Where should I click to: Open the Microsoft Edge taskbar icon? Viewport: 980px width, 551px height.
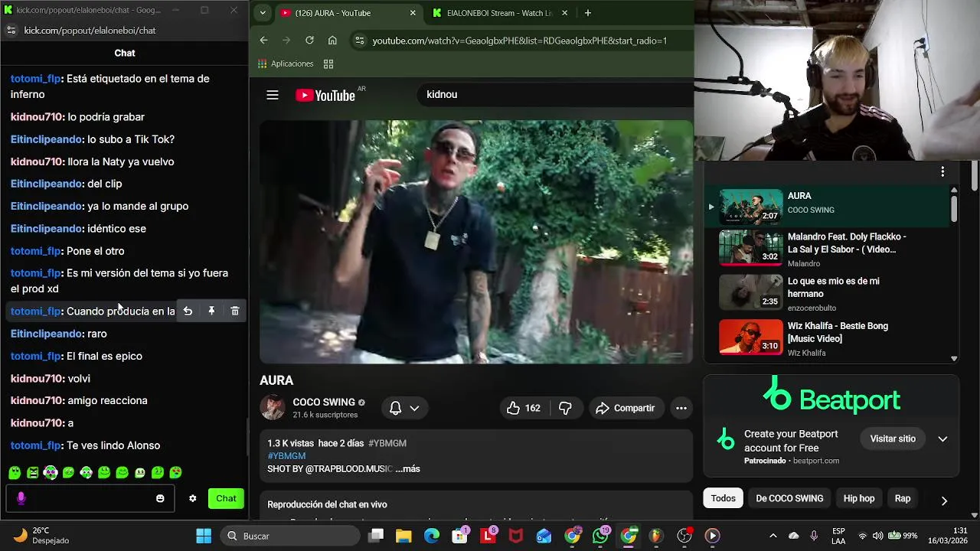tap(432, 536)
